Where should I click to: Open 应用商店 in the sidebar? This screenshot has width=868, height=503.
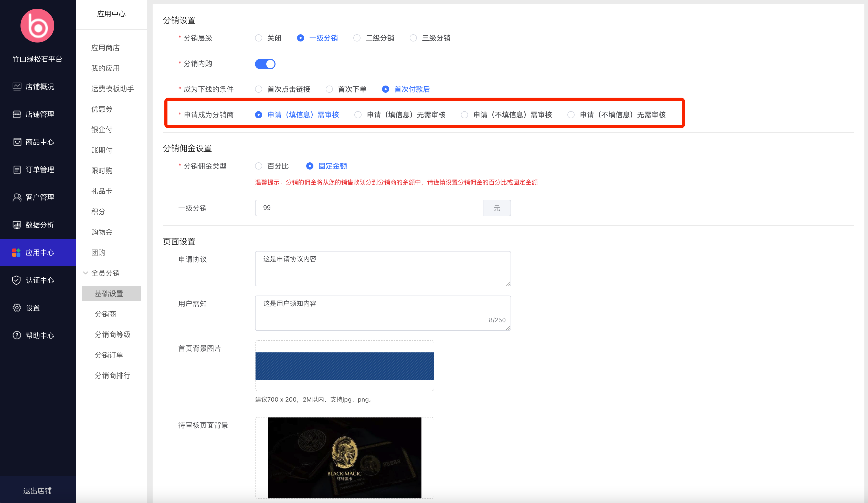point(105,48)
